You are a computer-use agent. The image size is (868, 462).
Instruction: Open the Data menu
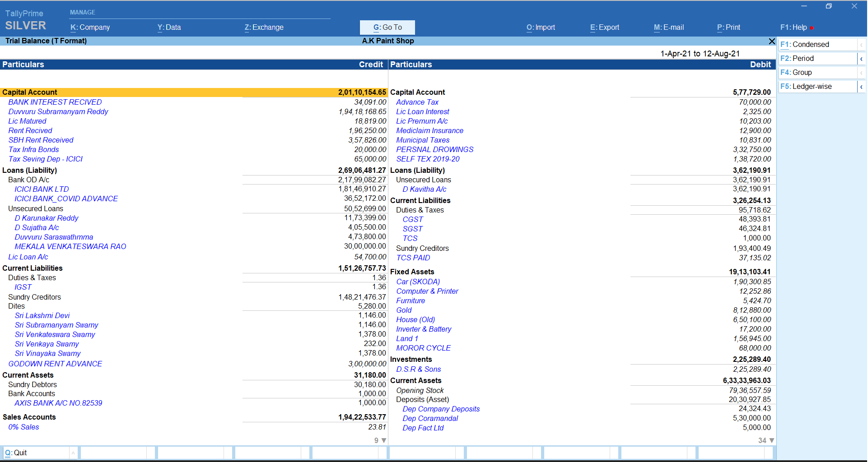169,28
